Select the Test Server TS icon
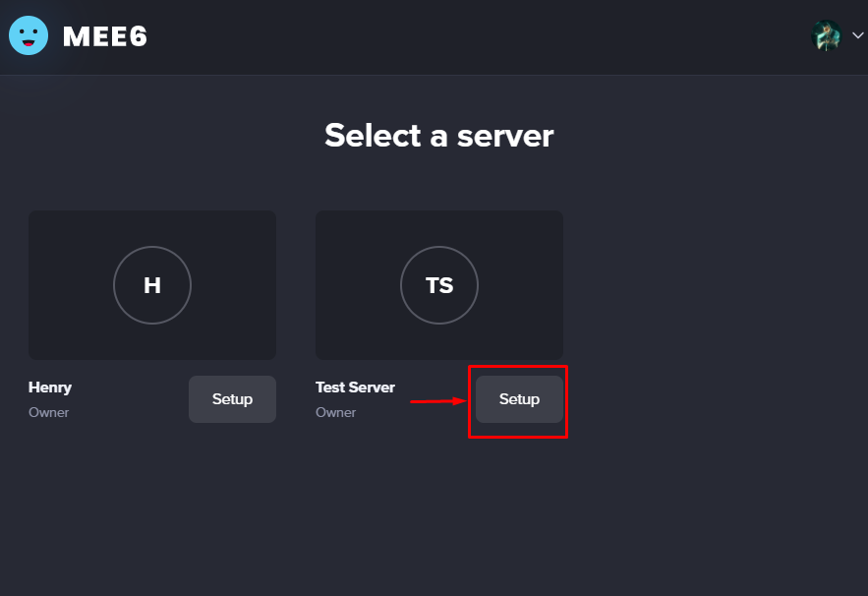This screenshot has width=868, height=596. (439, 284)
